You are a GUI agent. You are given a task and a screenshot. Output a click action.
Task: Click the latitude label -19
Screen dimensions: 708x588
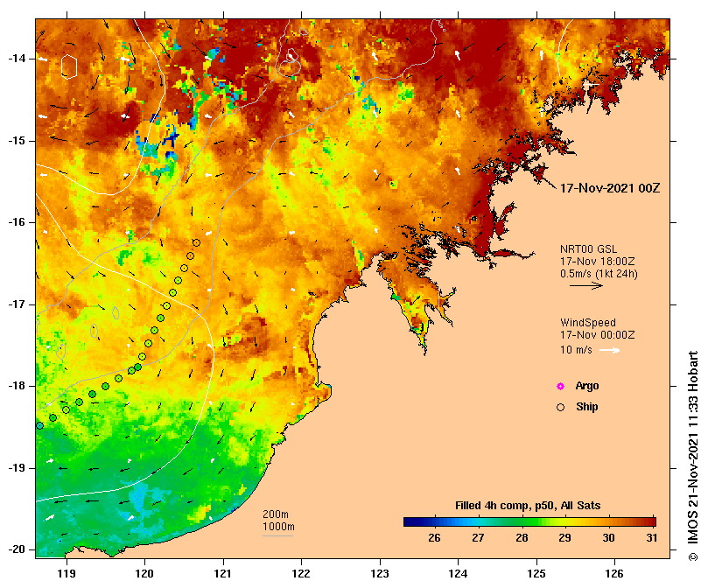click(17, 468)
